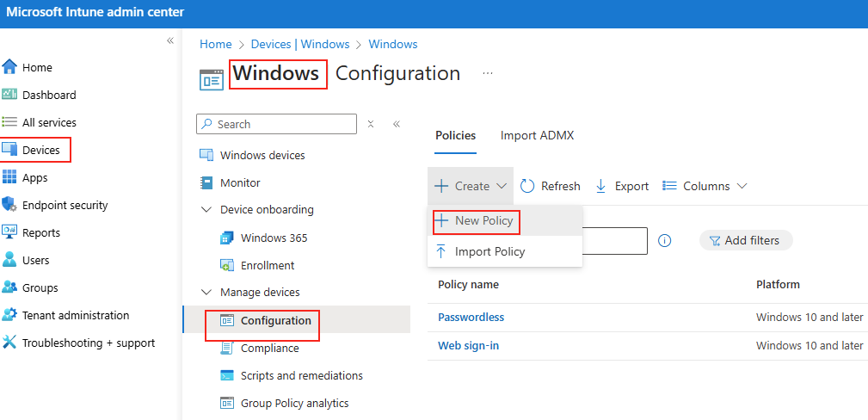Click the Windows 365 icon

click(227, 238)
